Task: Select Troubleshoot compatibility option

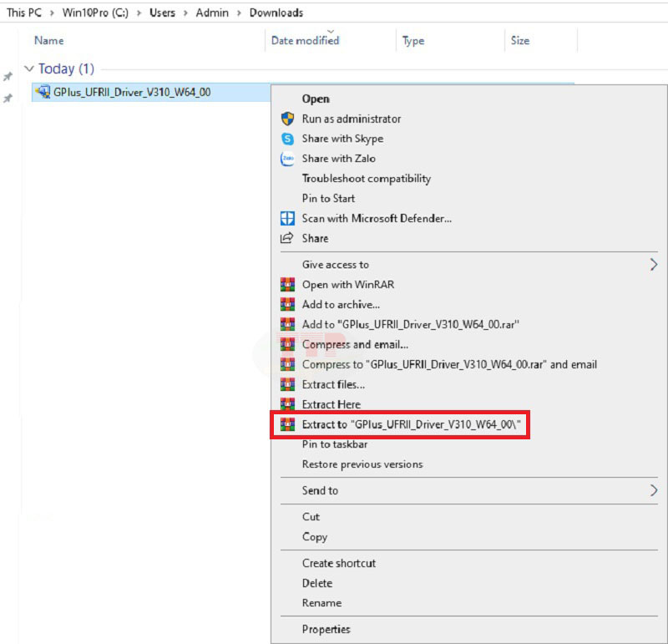Action: point(366,179)
